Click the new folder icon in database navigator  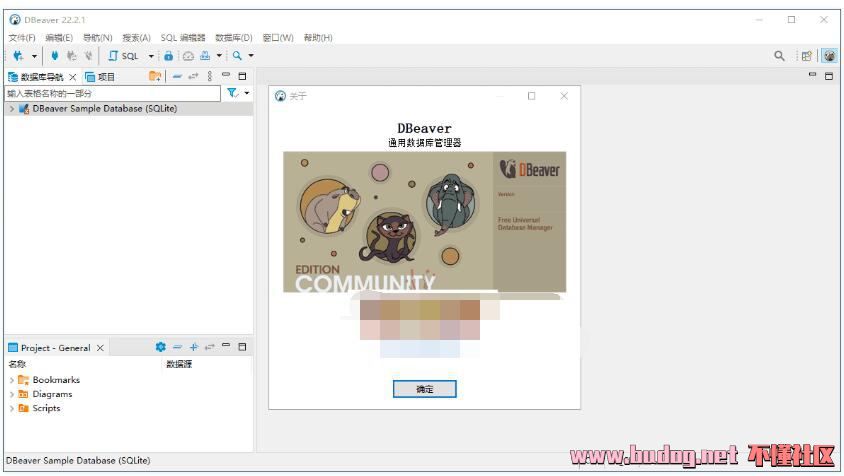(154, 77)
